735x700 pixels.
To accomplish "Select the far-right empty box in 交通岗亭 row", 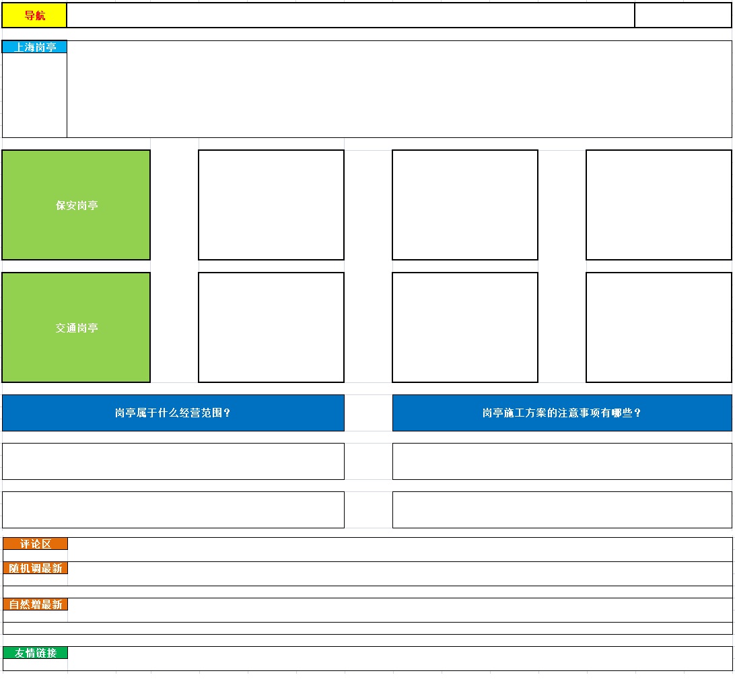I will pos(658,328).
